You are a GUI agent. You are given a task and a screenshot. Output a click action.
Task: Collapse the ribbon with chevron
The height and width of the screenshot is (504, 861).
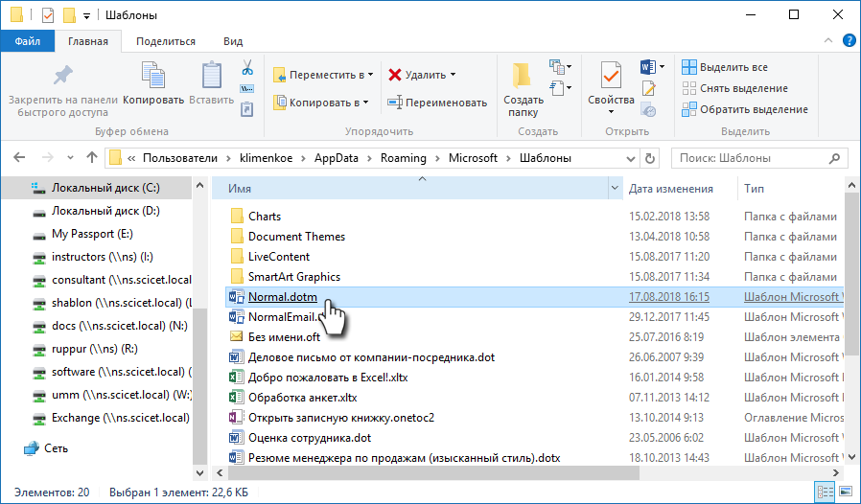click(x=828, y=40)
